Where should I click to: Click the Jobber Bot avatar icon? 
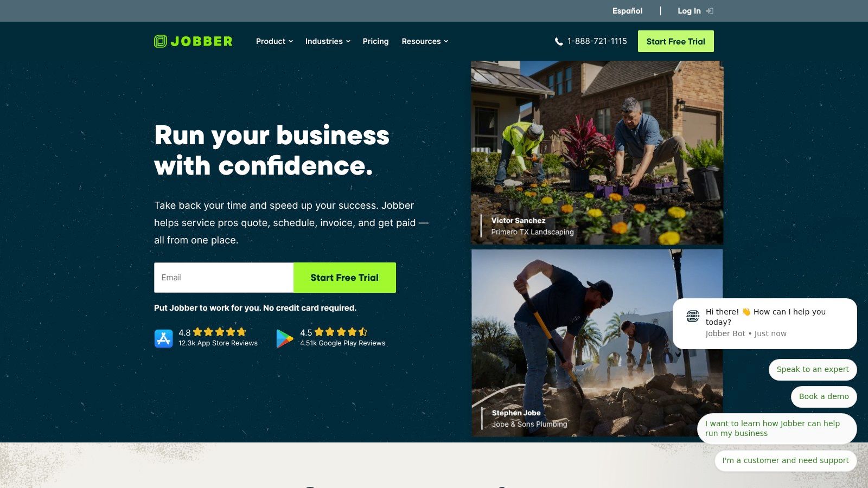693,316
